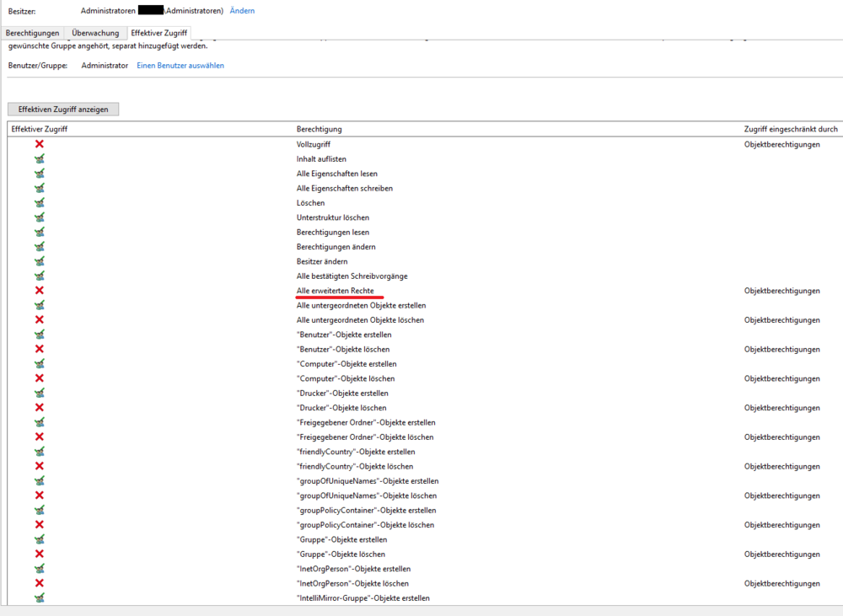Viewport: 843px width, 616px height.
Task: Select the Alle Eigenschaften schreiben row
Action: click(344, 189)
